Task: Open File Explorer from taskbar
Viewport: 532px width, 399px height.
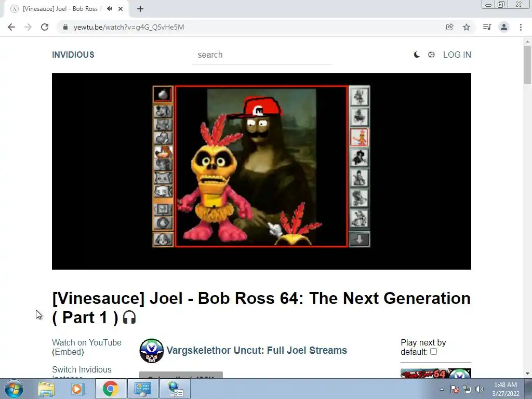Action: [46, 389]
